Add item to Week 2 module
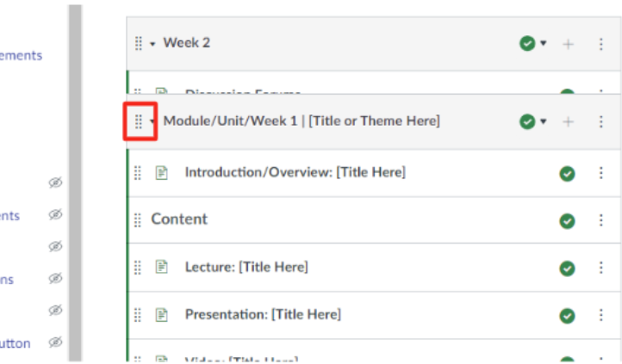The image size is (622, 364). tap(568, 44)
